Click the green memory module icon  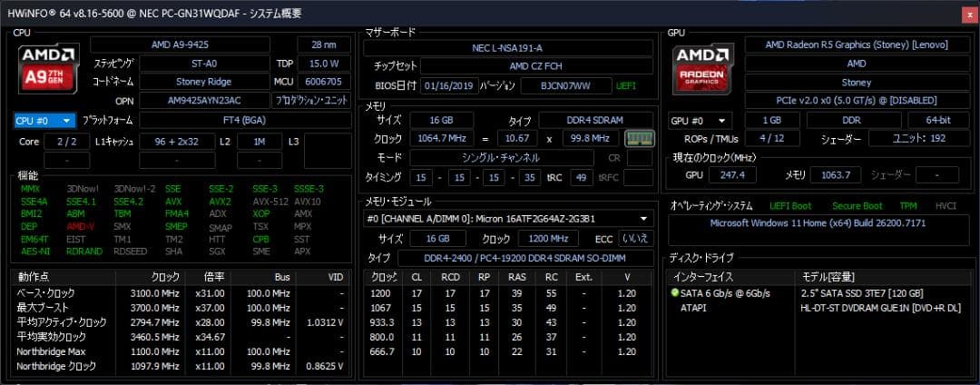click(x=639, y=138)
